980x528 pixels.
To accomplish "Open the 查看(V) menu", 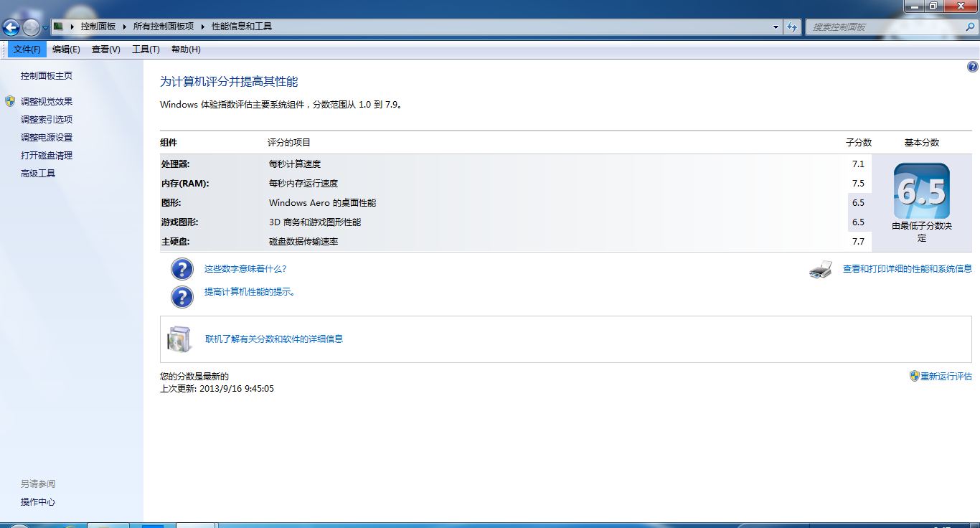I will 106,49.
